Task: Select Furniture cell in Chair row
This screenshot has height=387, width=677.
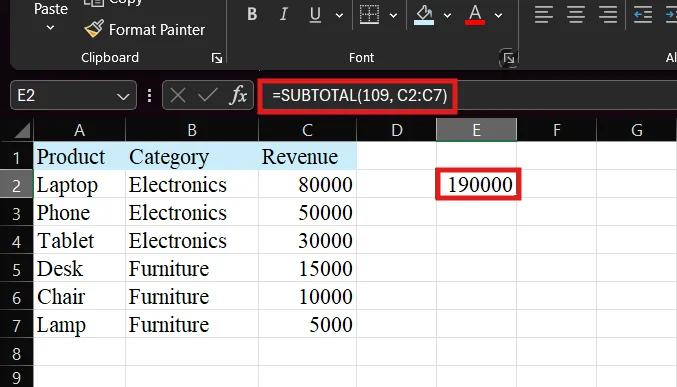Action: tap(192, 297)
